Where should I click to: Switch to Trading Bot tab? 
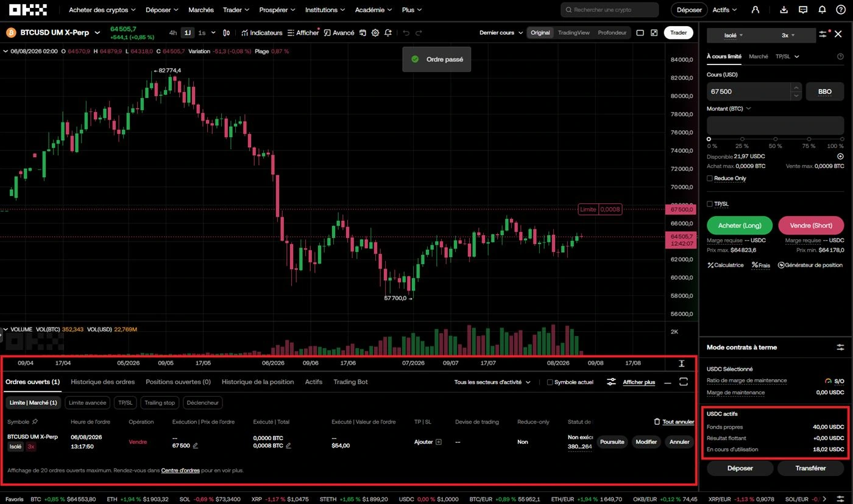(x=350, y=382)
